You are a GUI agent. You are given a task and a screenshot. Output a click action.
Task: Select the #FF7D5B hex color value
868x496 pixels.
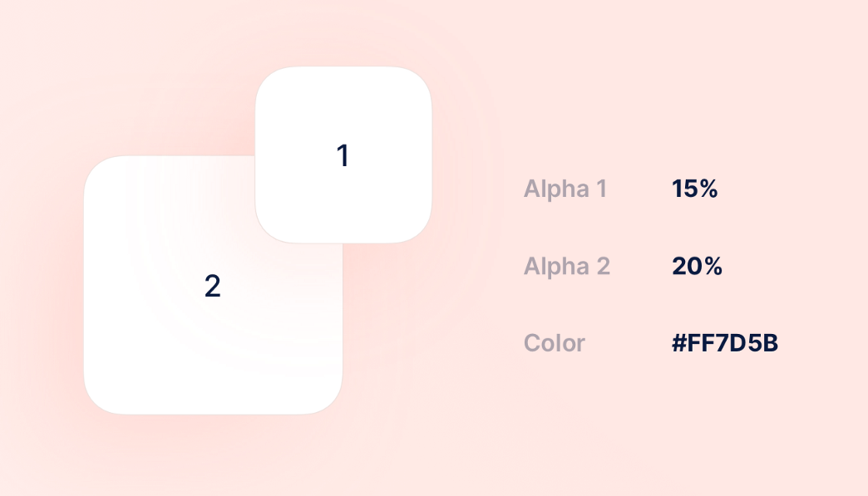725,343
